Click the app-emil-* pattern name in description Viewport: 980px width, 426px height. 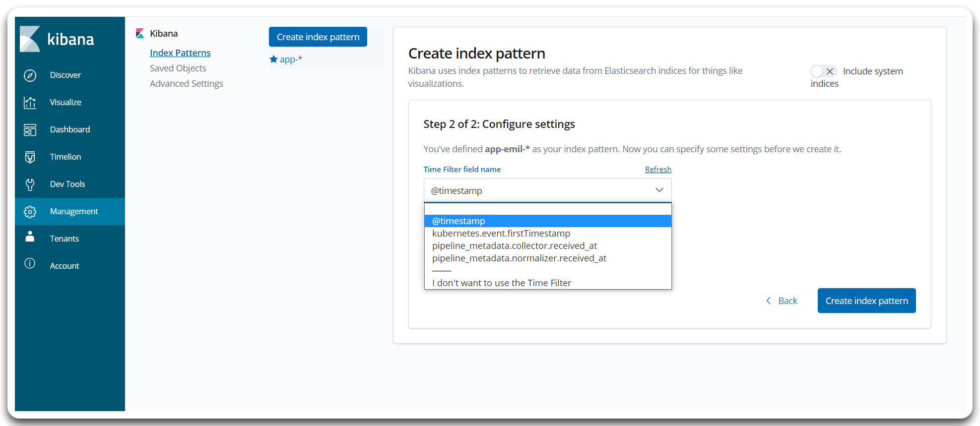[x=507, y=149]
